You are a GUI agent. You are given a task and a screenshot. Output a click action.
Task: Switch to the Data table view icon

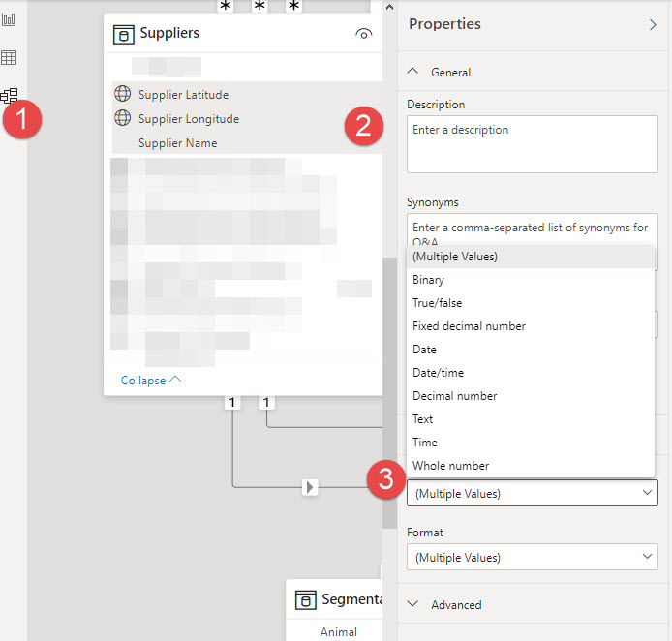coord(9,57)
